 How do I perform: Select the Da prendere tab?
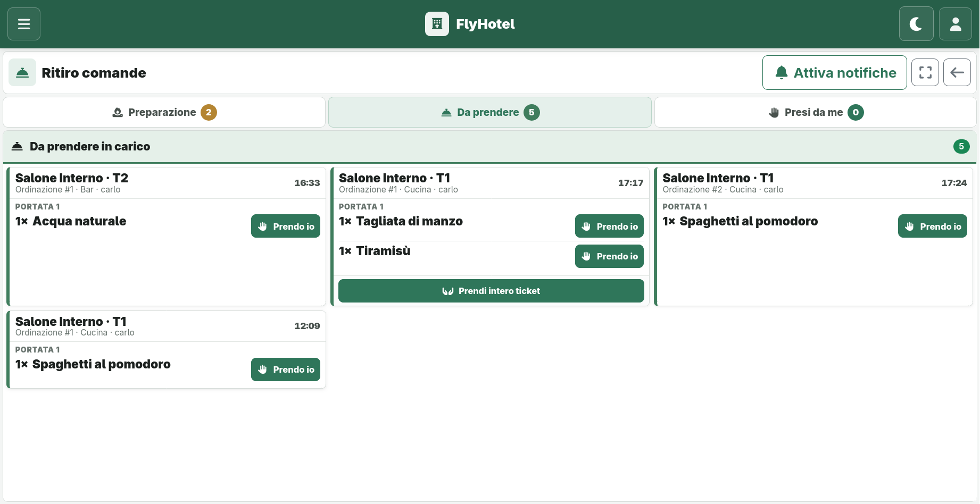pos(490,112)
